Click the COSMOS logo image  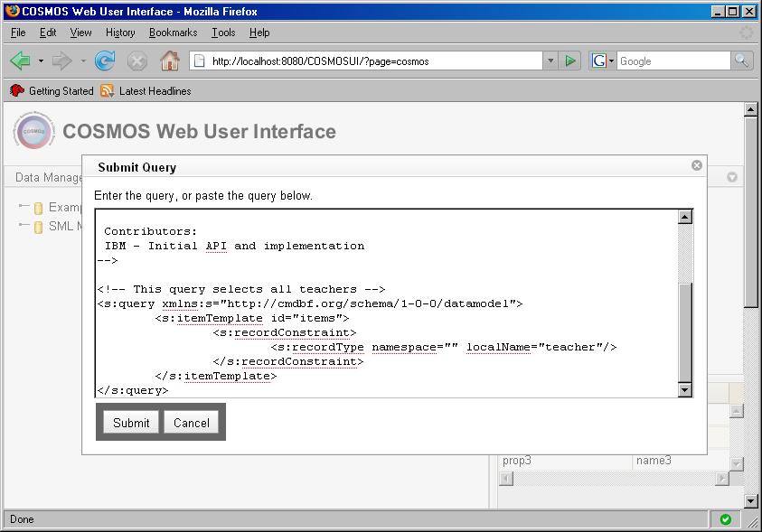(x=34, y=131)
